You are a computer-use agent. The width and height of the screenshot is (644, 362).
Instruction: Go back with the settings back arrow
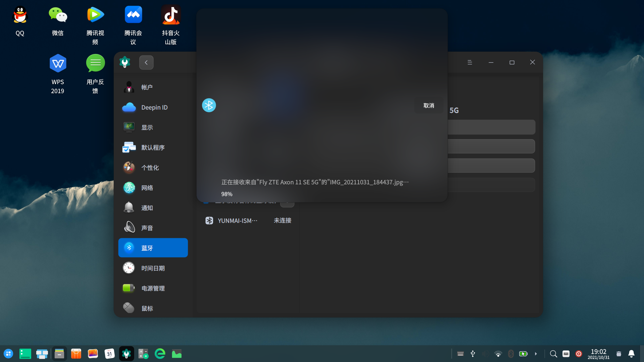(x=146, y=63)
